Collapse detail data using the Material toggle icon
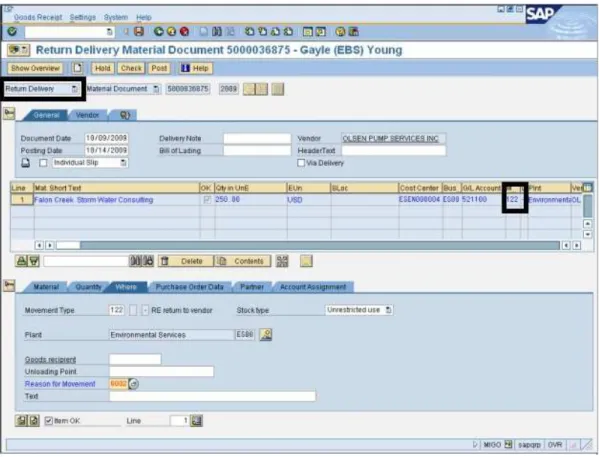This screenshot has height=457, width=599. coord(9,285)
